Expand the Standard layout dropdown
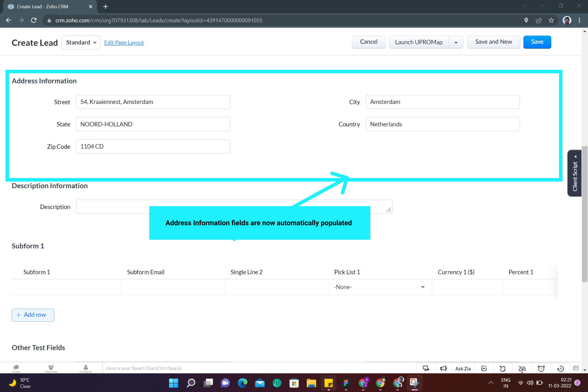Screen dimensions: 588x392 pos(81,43)
